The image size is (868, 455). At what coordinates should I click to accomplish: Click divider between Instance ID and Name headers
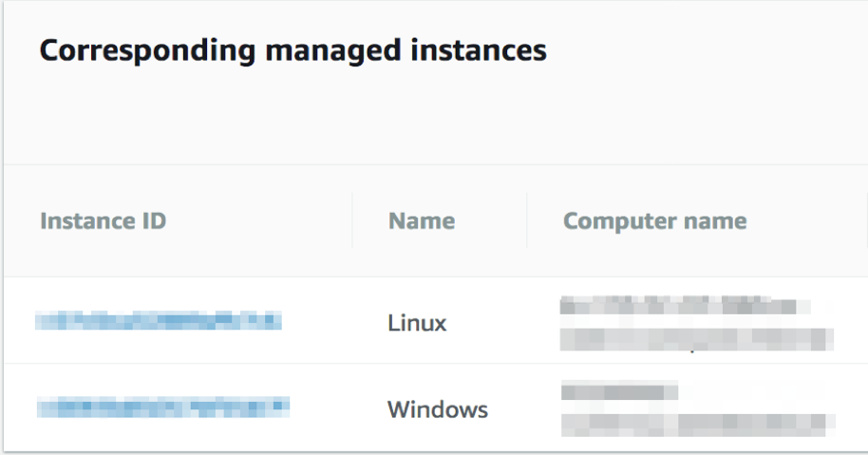tap(352, 221)
